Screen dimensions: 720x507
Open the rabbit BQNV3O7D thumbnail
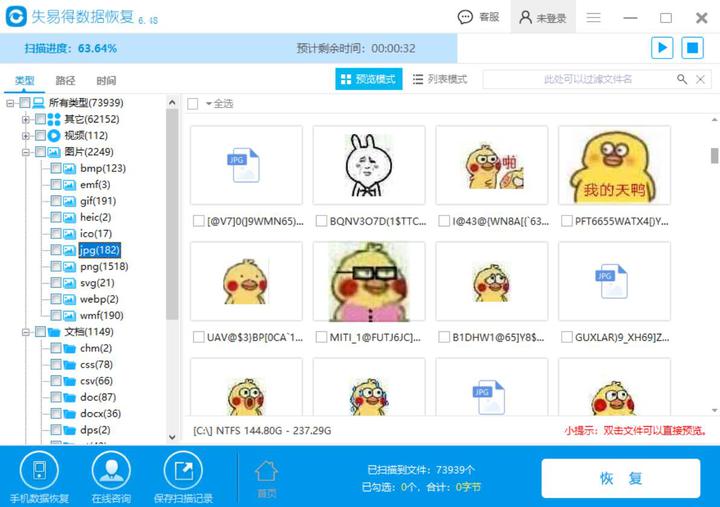(x=369, y=165)
